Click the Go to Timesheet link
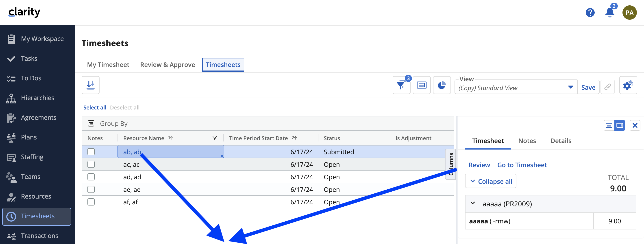 click(522, 165)
